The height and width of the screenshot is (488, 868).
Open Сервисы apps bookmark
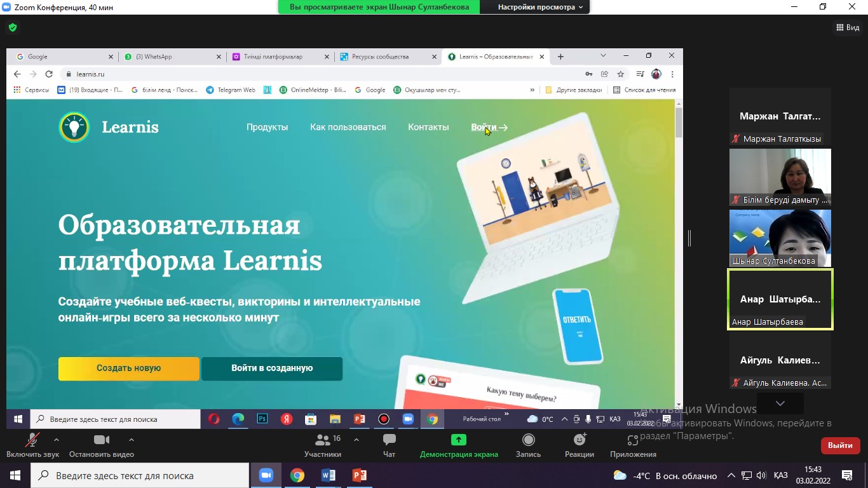[31, 90]
